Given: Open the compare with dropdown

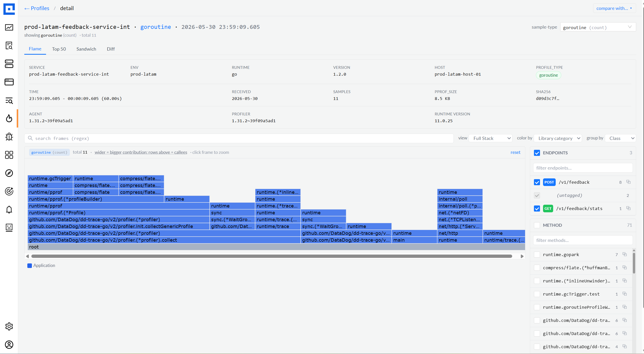Looking at the screenshot, I should point(614,8).
